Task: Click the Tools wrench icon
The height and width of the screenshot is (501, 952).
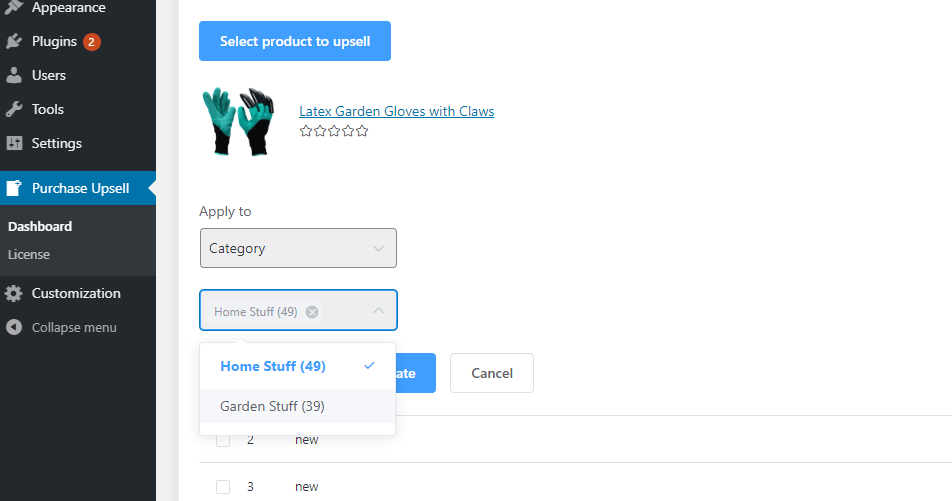Action: 14,110
